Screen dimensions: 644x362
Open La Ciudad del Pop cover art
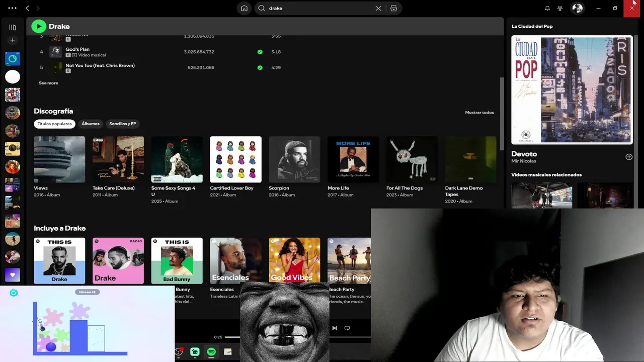point(572,90)
